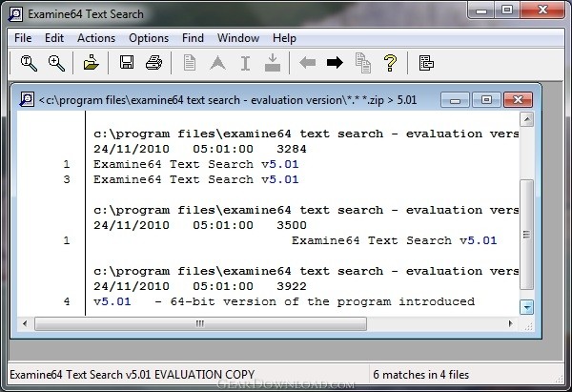Click the line with size 3284
This screenshot has height=392, width=572.
[200, 149]
